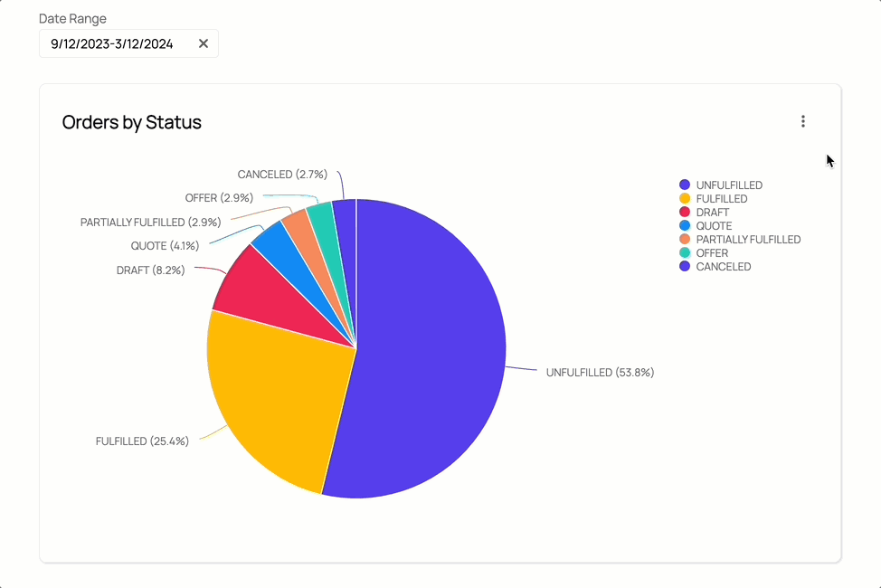Toggle DRAFT series in the legend
881x588 pixels.
click(713, 213)
